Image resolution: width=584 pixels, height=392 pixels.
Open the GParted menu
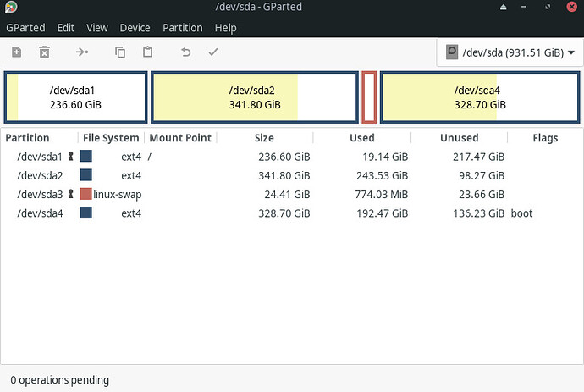point(25,28)
